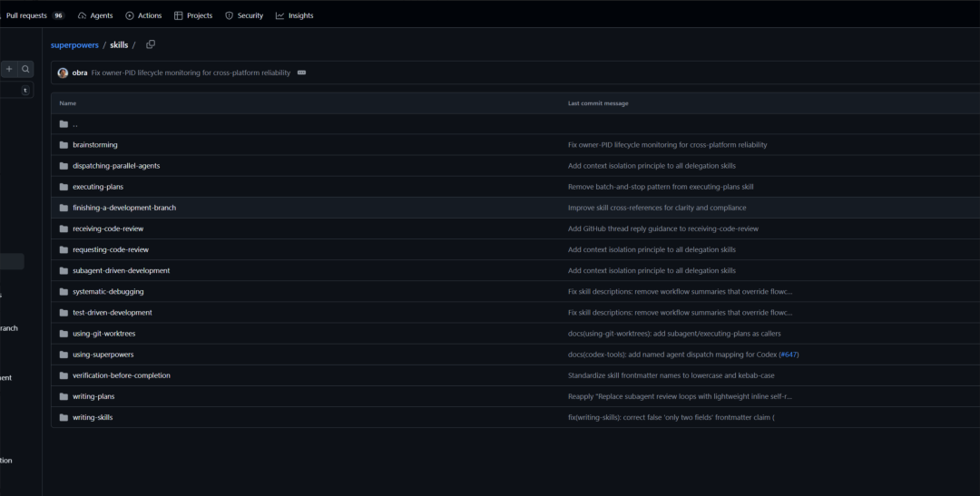Image resolution: width=980 pixels, height=496 pixels.
Task: Click the executing-plans folder icon
Action: pos(64,187)
